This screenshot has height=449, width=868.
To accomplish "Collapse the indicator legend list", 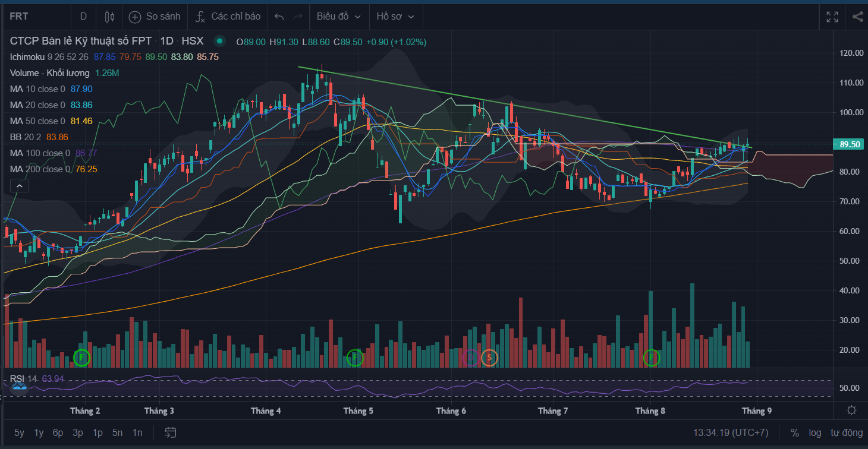I will click(x=19, y=186).
